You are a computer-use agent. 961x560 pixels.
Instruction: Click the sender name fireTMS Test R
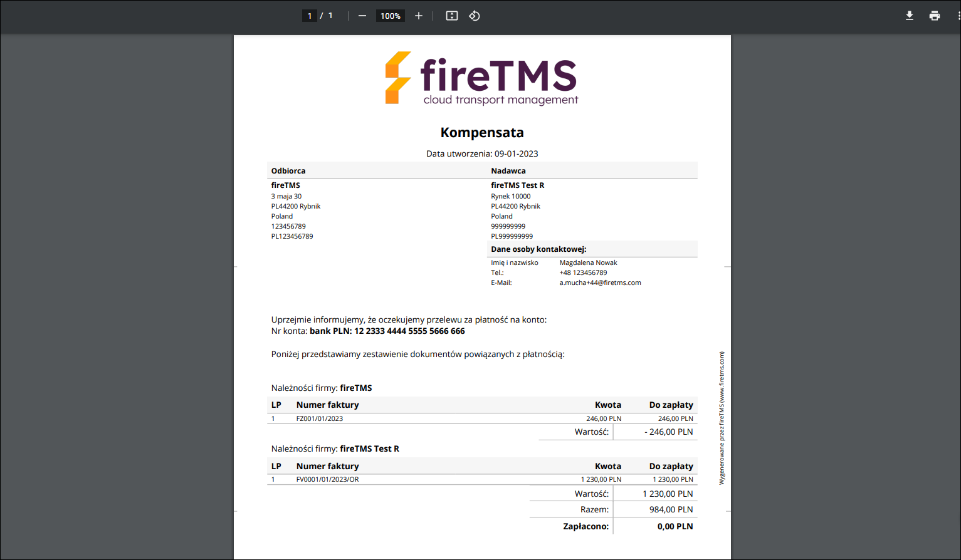[x=518, y=185]
